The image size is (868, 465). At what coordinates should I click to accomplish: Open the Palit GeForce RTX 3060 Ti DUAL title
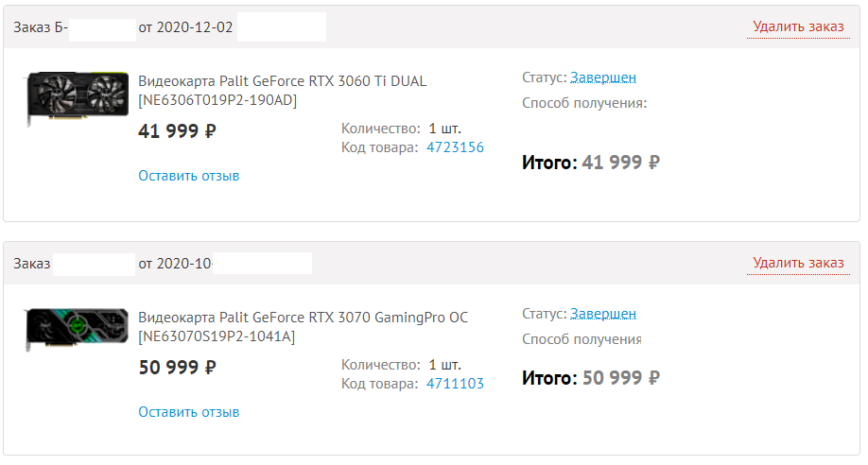(282, 90)
